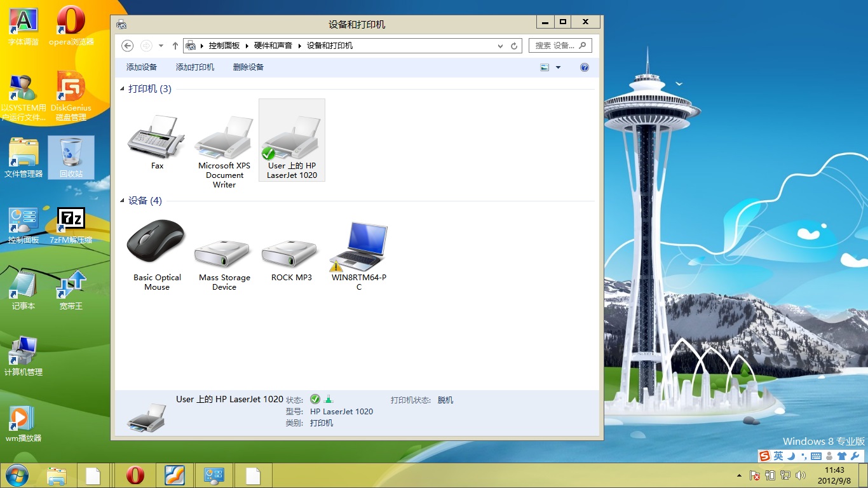The image size is (868, 488).
Task: Open the wm播放器 desktop shortcut
Action: point(24,424)
